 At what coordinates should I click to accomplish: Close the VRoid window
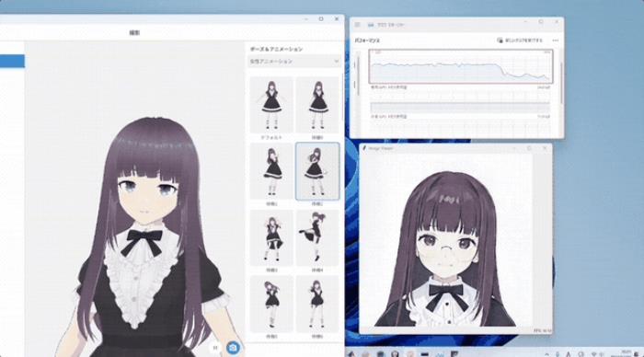337,19
